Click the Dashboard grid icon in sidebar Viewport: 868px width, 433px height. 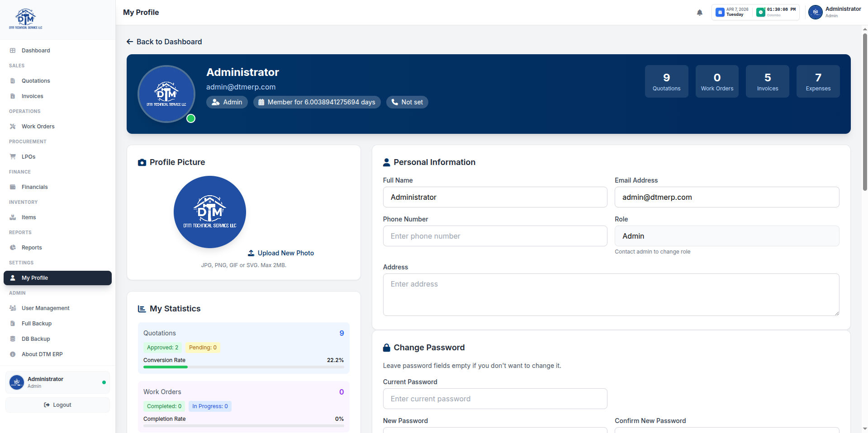coord(13,51)
